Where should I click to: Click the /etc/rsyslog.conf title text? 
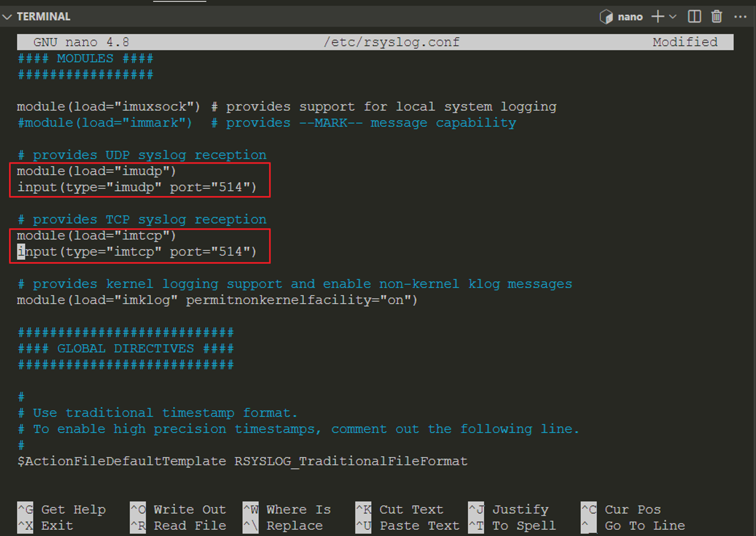[x=391, y=42]
